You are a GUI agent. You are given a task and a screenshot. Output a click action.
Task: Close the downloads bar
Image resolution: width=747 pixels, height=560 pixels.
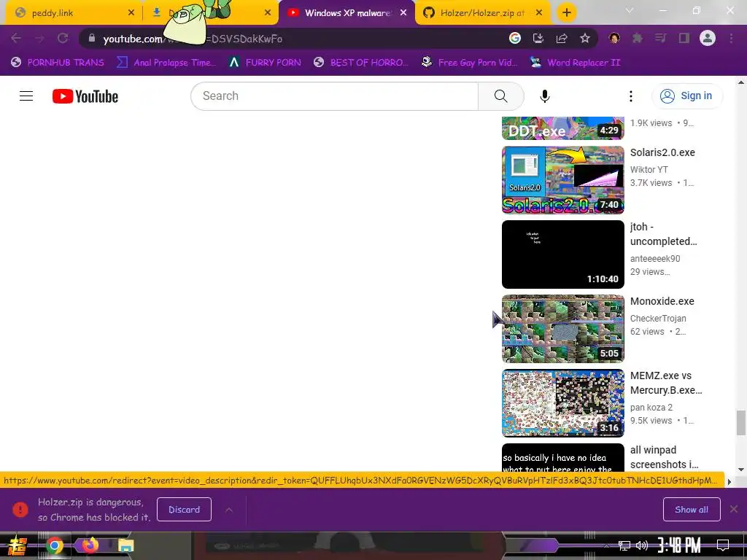point(734,509)
